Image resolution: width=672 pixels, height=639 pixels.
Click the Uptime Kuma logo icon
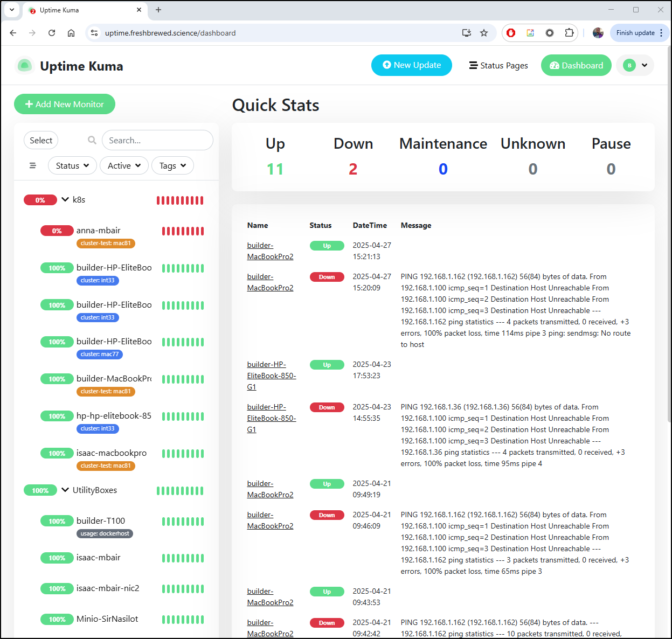(x=24, y=66)
